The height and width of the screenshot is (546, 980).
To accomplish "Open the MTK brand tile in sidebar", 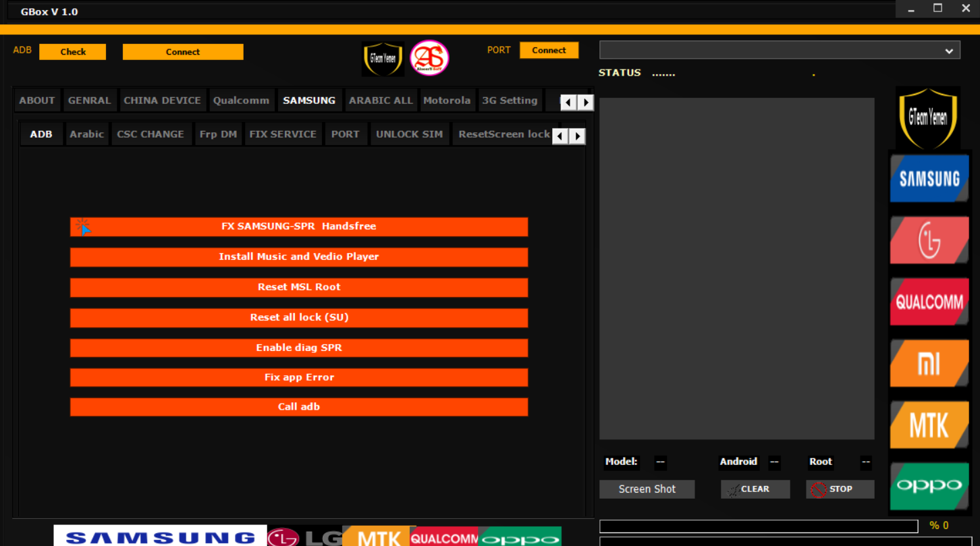I will 929,425.
